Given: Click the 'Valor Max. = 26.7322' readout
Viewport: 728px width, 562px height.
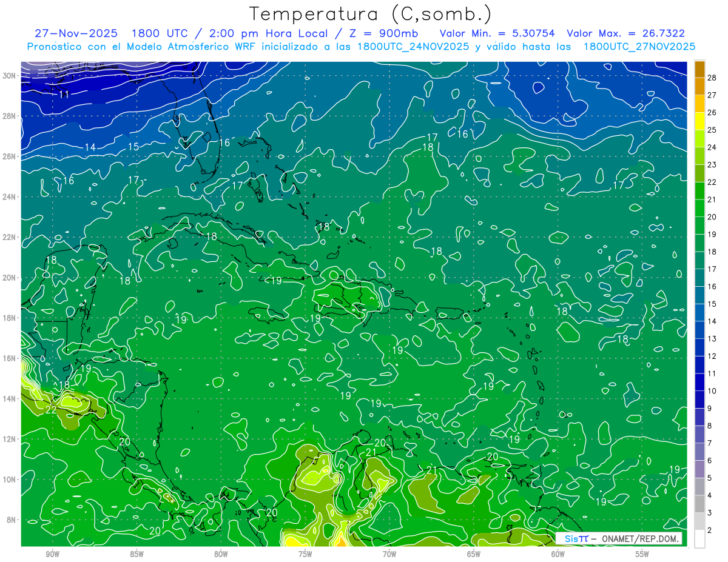Looking at the screenshot, I should [626, 33].
